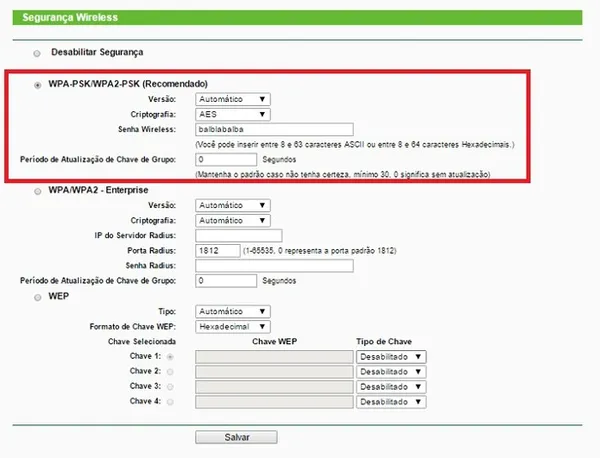Focus WPA-PSK group key update period field
Viewport: 600px width, 458px height.
click(x=226, y=160)
